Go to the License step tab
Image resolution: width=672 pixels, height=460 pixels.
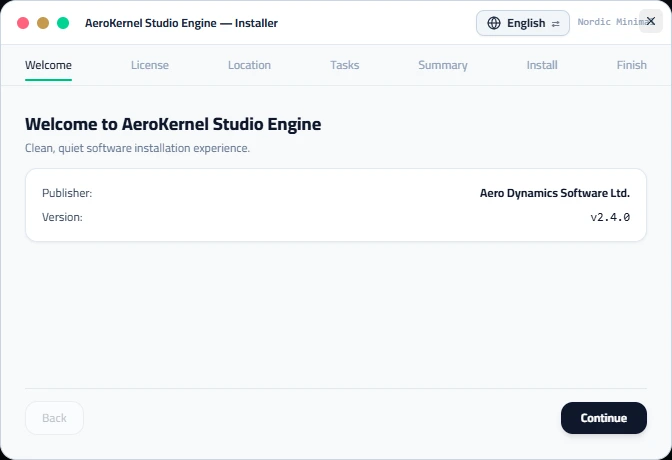coord(150,65)
